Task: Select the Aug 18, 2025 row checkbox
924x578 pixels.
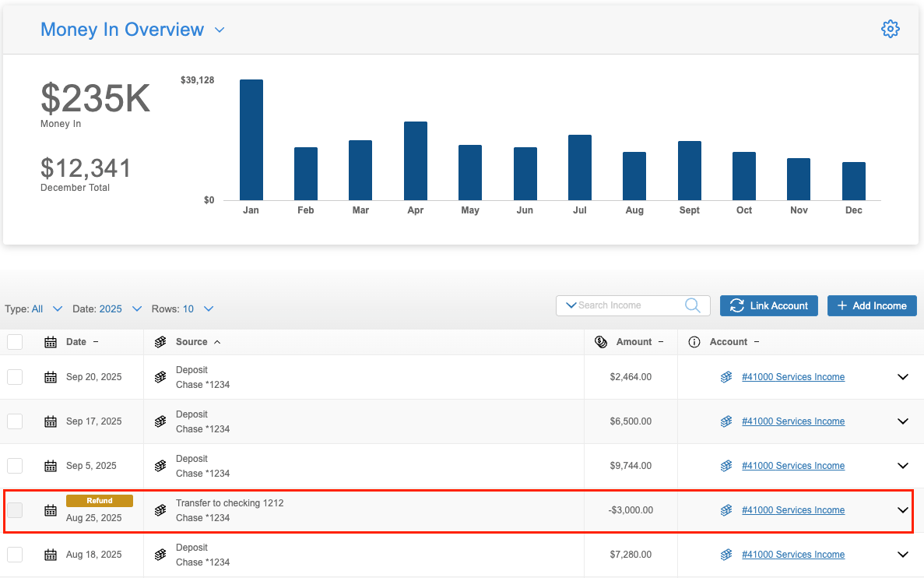Action: pos(15,555)
